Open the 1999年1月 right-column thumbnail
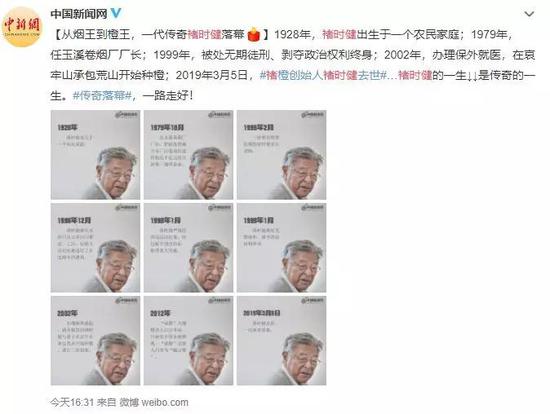The height and width of the screenshot is (414, 550). pyautogui.click(x=281, y=248)
